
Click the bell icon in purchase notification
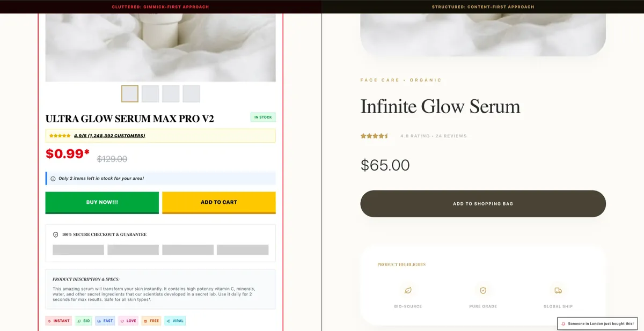(563, 323)
